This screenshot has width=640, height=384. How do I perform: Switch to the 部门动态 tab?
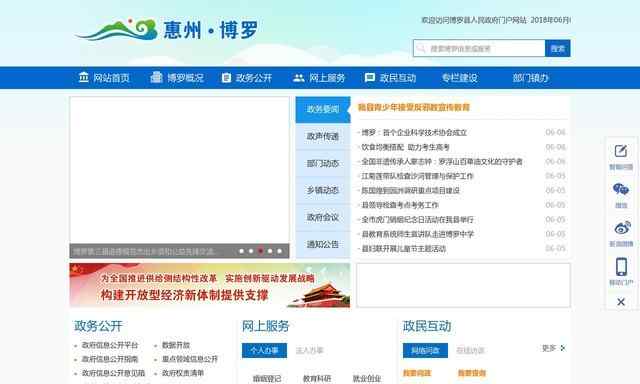coord(322,163)
